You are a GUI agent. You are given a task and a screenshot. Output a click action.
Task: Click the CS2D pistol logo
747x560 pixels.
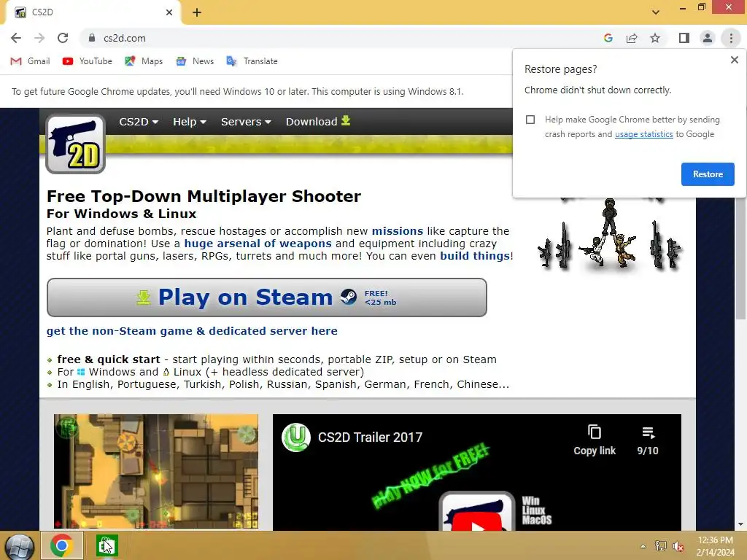pos(75,144)
